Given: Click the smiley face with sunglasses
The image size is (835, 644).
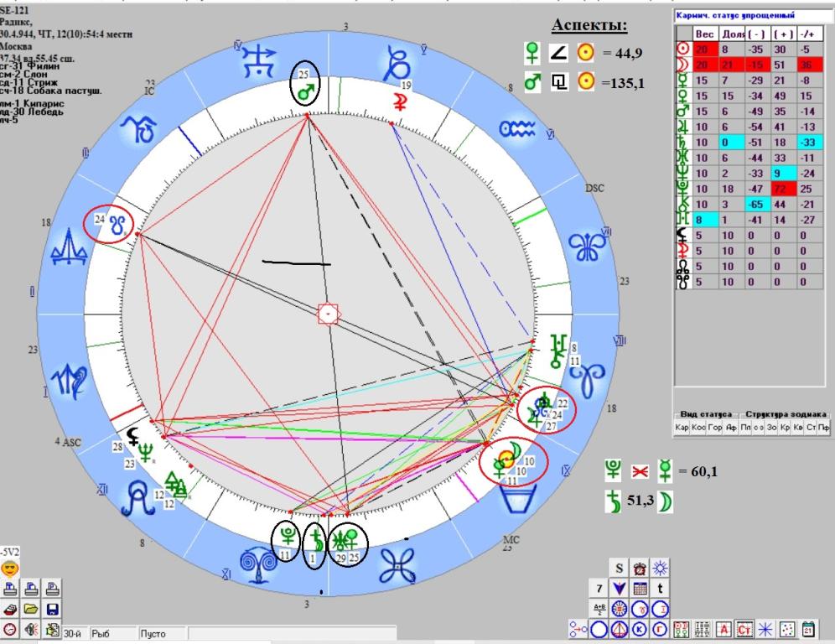Looking at the screenshot, I should tap(12, 568).
